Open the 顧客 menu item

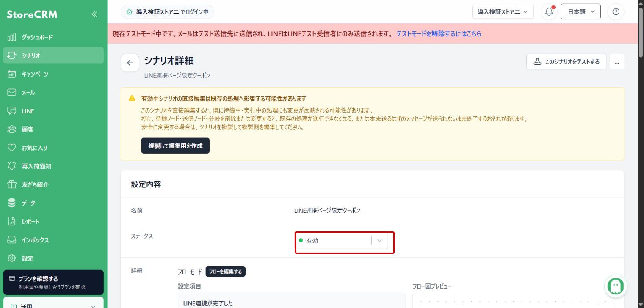(x=53, y=129)
